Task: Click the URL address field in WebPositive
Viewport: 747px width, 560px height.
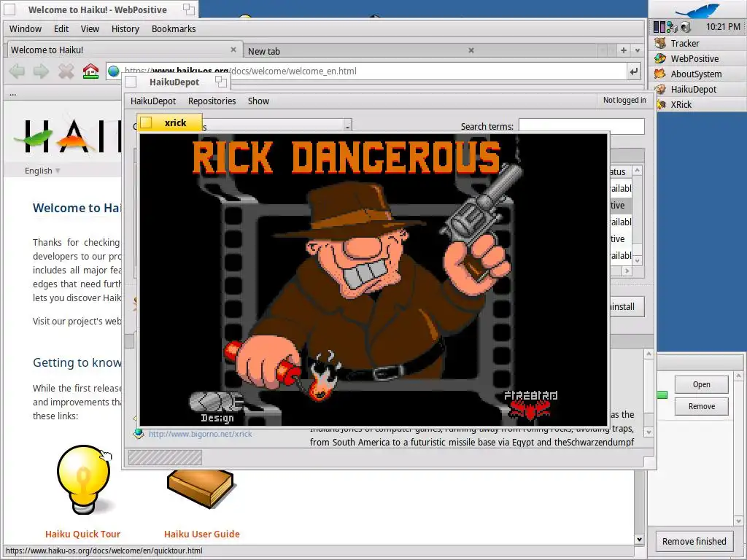Action: (x=374, y=71)
